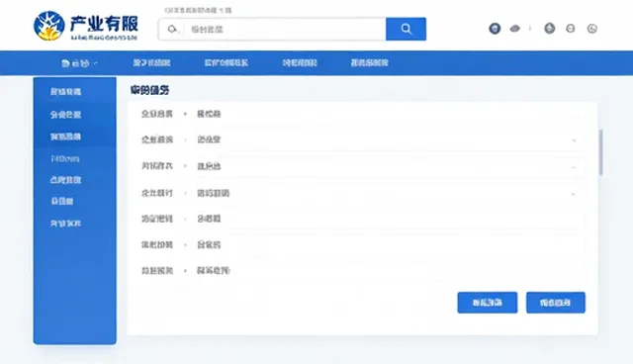Expand the chevron on the fourth form row
Viewport: 633px width, 364px height.
[x=574, y=194]
